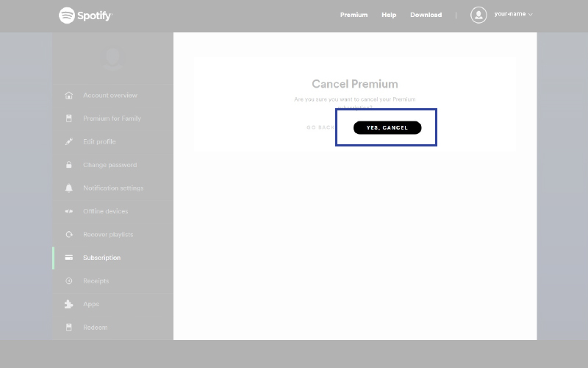Click the Subscription card icon
Image resolution: width=588 pixels, height=368 pixels.
[x=68, y=258]
